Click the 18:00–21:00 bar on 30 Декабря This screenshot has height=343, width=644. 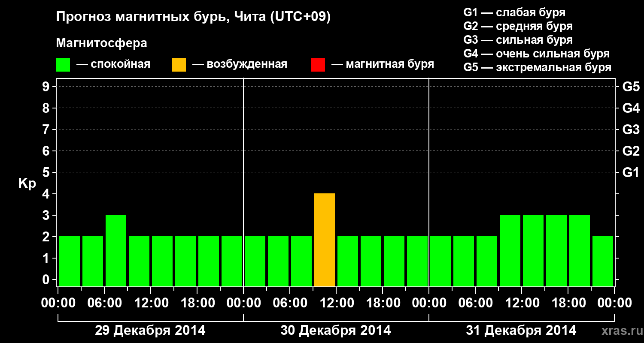pyautogui.click(x=394, y=262)
